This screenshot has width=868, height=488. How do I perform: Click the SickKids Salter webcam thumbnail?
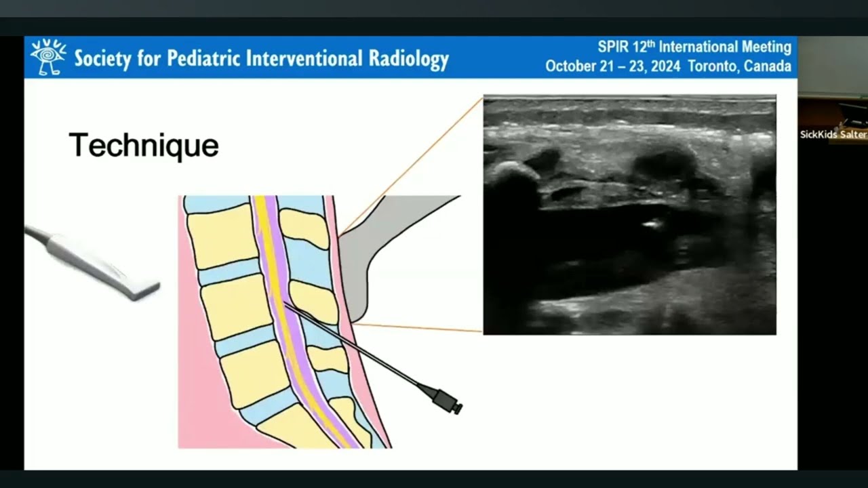(833, 89)
